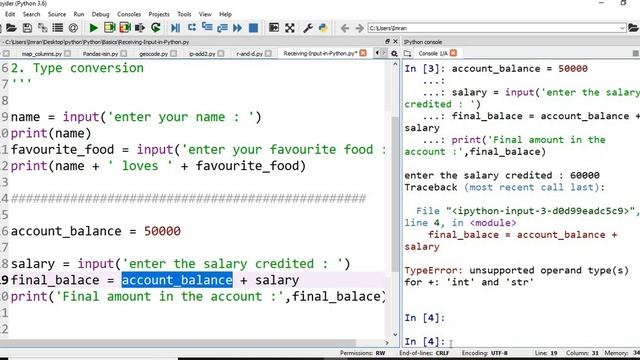
Task: Run selection or current line
Action: pos(140,28)
